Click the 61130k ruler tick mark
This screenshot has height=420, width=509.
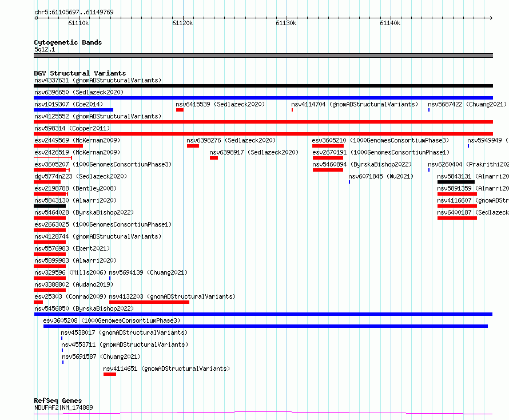click(x=287, y=18)
